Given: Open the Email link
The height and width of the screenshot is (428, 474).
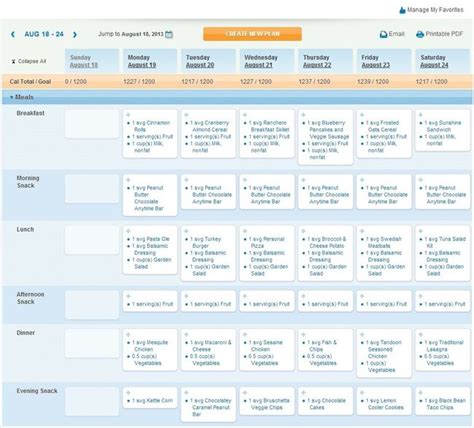Looking at the screenshot, I should click(x=396, y=34).
